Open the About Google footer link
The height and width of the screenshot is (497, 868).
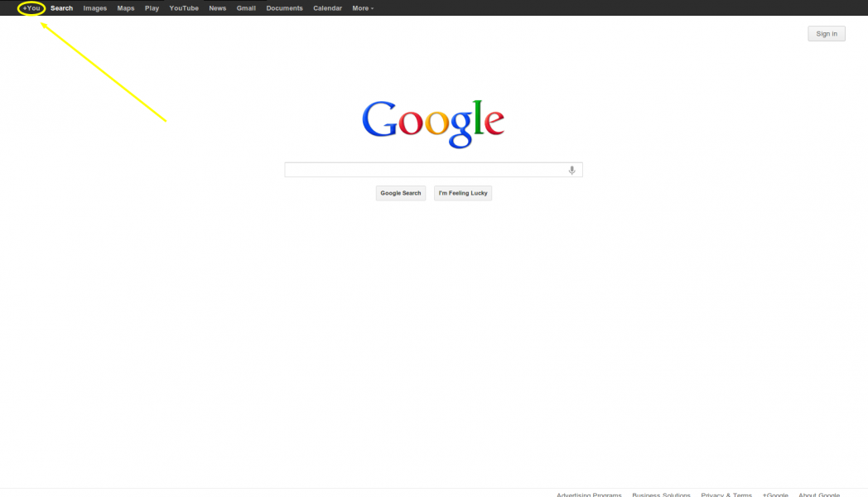(x=819, y=495)
